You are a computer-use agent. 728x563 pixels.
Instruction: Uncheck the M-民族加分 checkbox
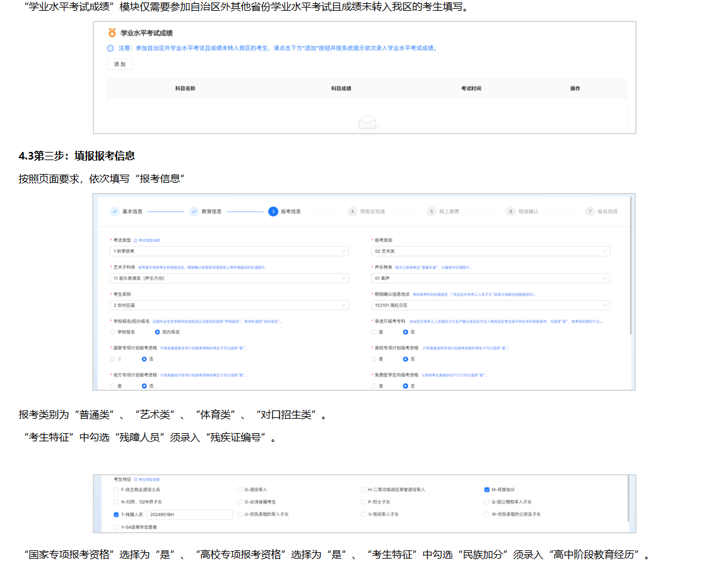487,489
